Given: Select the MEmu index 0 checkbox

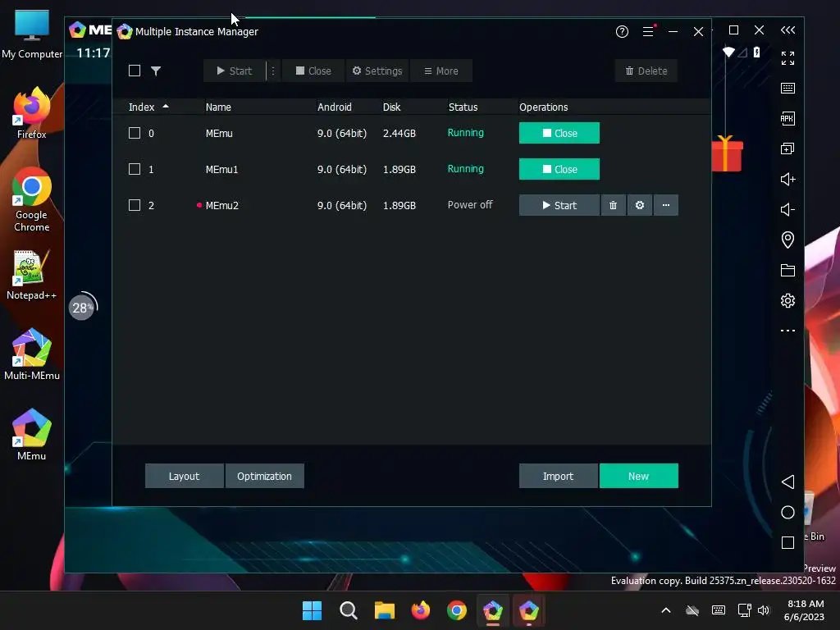Looking at the screenshot, I should (x=135, y=133).
